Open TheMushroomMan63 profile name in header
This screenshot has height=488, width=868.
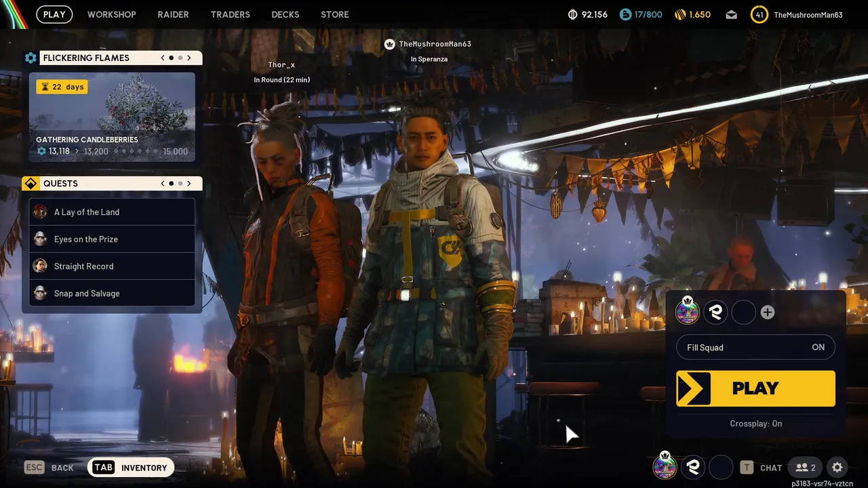pos(808,14)
